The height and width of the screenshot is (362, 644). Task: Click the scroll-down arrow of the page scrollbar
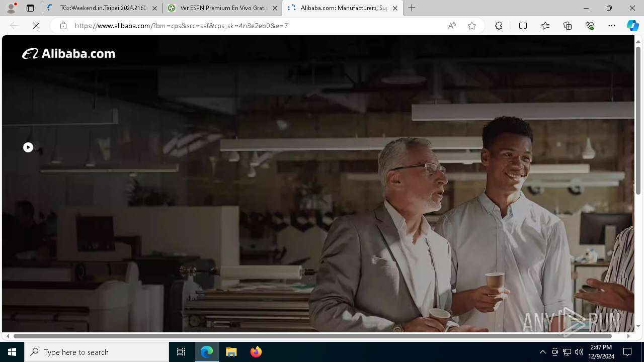tap(638, 326)
